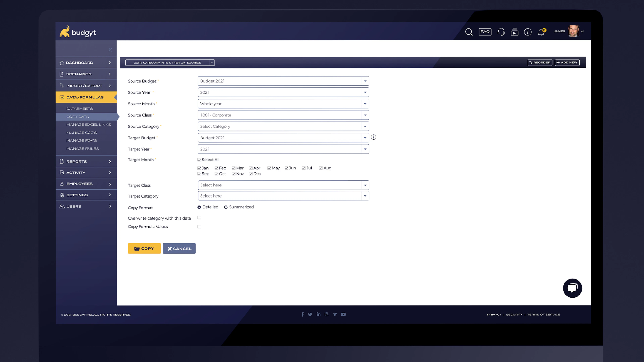
Task: Open the Source Budget dropdown
Action: [x=365, y=81]
